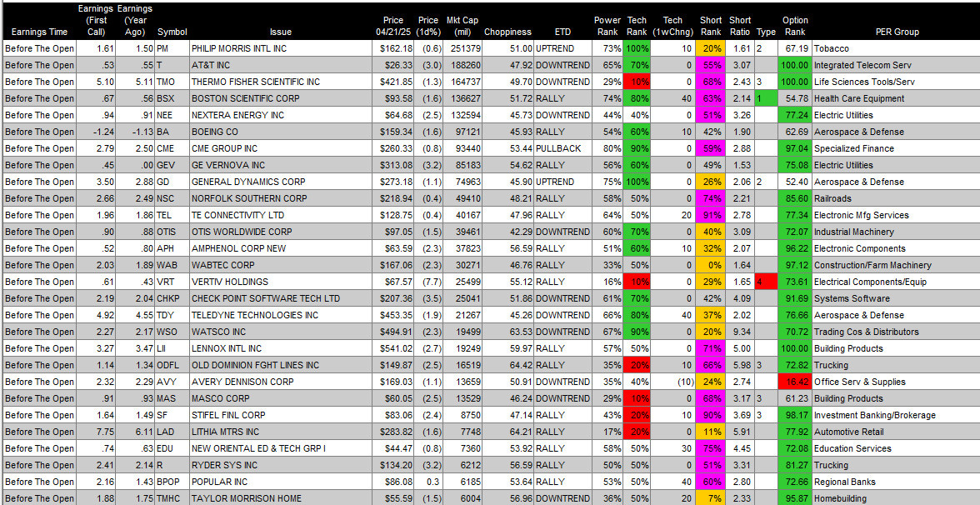Select the red 10% Tech Rank for TMO

pyautogui.click(x=637, y=82)
